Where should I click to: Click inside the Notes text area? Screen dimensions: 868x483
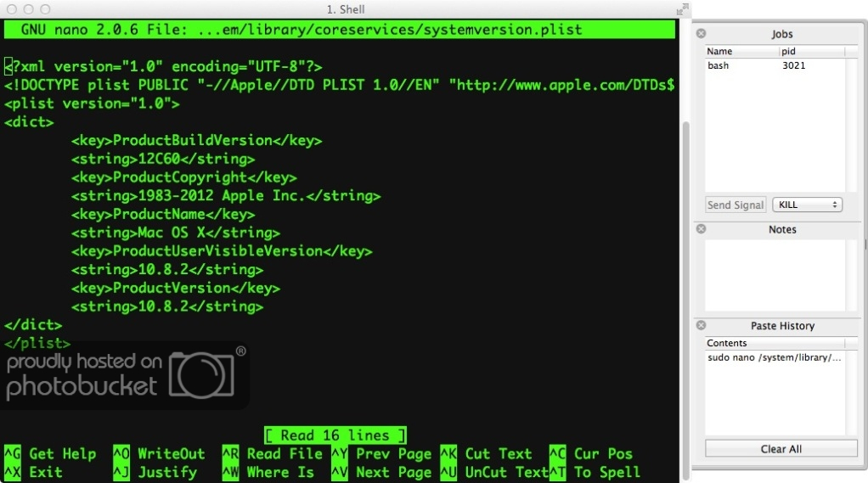pyautogui.click(x=775, y=275)
